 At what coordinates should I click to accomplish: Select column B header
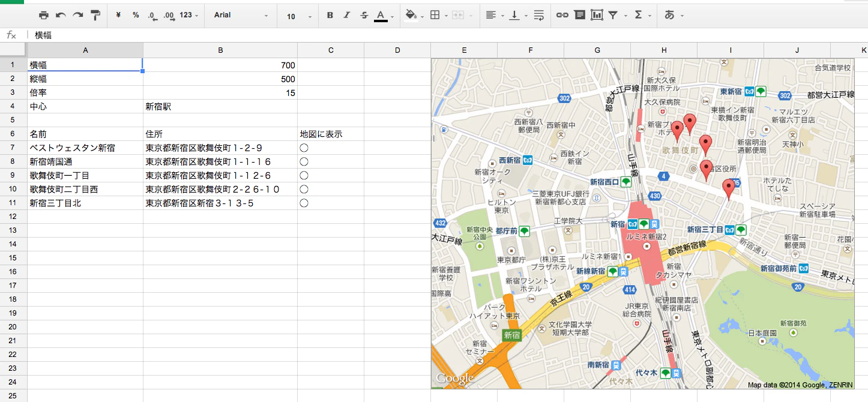tap(220, 50)
